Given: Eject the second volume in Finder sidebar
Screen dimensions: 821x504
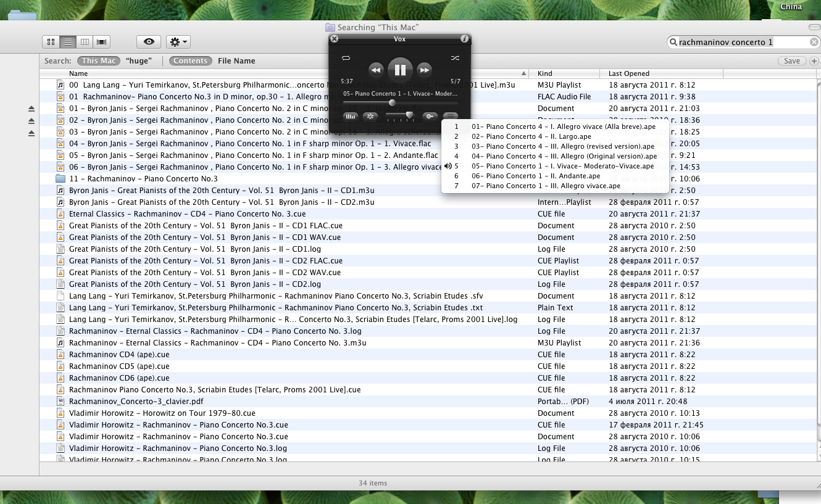Looking at the screenshot, I should (x=31, y=121).
